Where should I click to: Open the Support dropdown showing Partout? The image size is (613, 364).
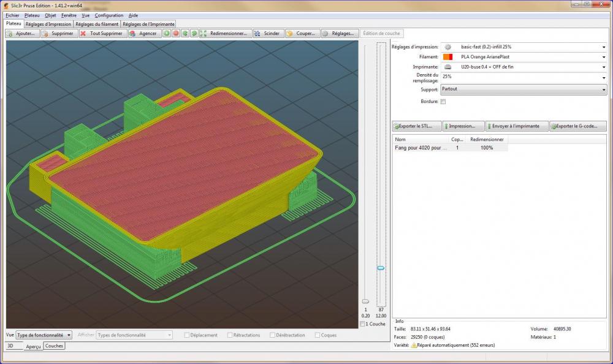524,89
